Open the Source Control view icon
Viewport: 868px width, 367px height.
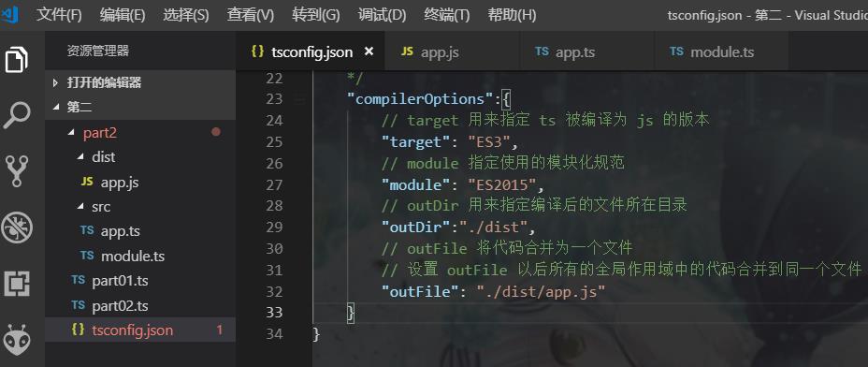click(17, 170)
